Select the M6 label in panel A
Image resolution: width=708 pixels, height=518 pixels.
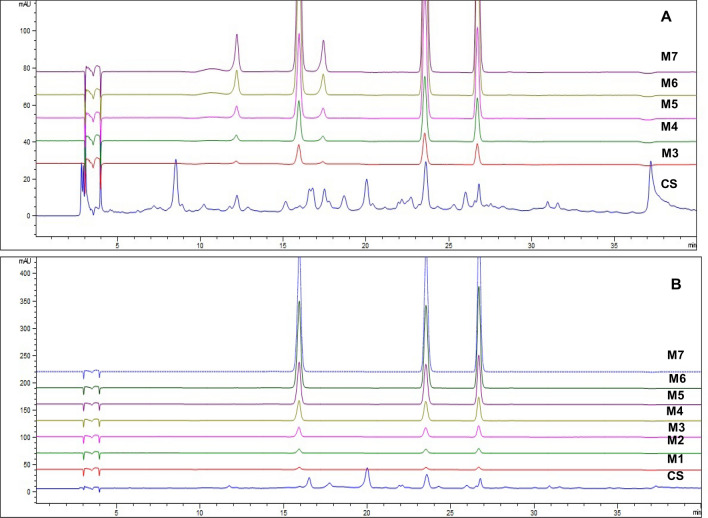tap(670, 83)
